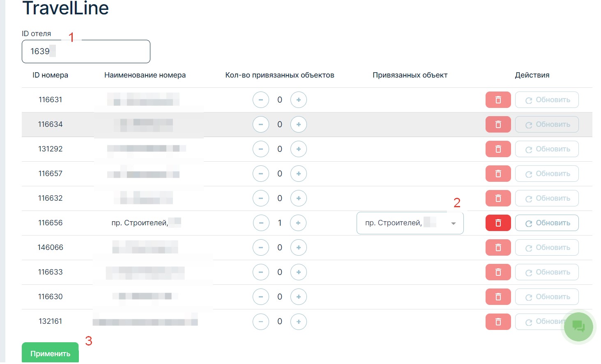Open the green chat widget
This screenshot has width=601, height=364.
578,327
